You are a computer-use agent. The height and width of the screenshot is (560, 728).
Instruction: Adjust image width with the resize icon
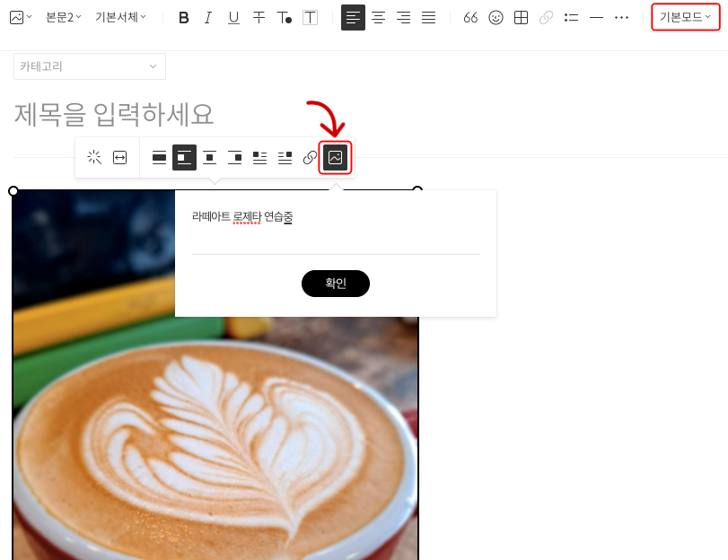tap(119, 156)
